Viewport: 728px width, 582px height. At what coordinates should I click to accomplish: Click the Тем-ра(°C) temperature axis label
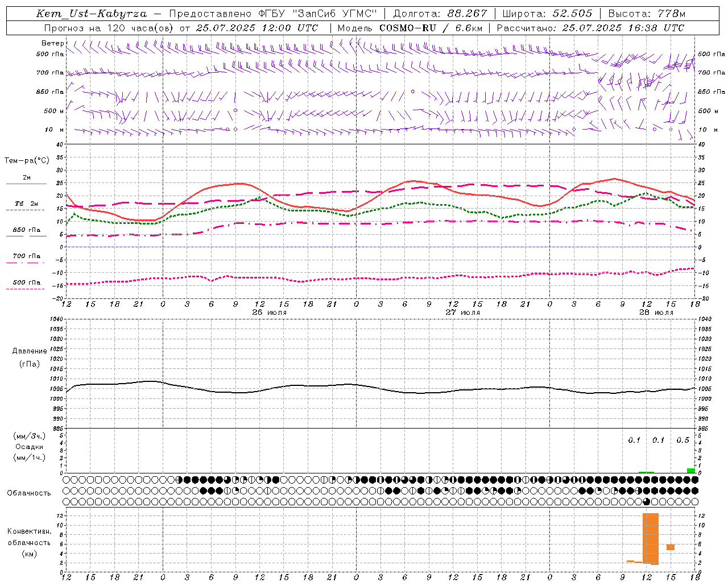coord(27,161)
